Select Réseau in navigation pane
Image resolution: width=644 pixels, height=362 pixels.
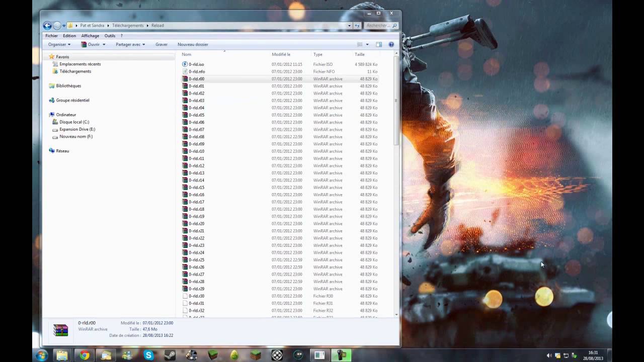[x=62, y=151]
